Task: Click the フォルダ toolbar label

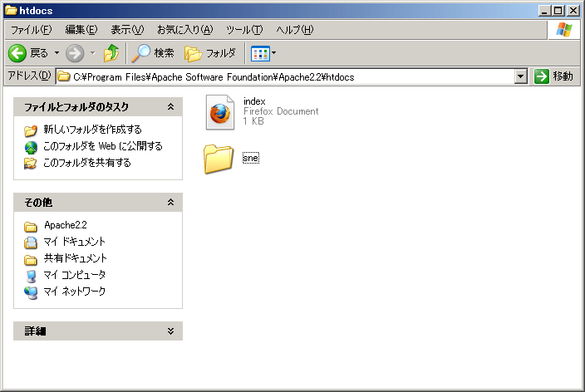Action: pos(221,53)
